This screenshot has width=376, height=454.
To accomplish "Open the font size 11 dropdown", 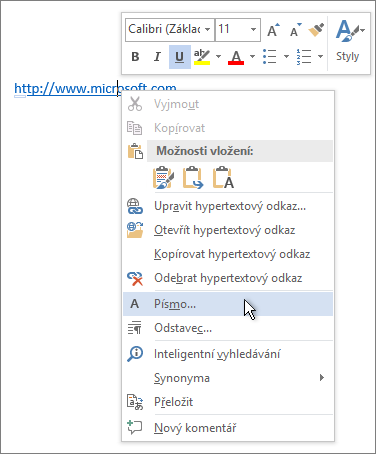I will coord(253,30).
